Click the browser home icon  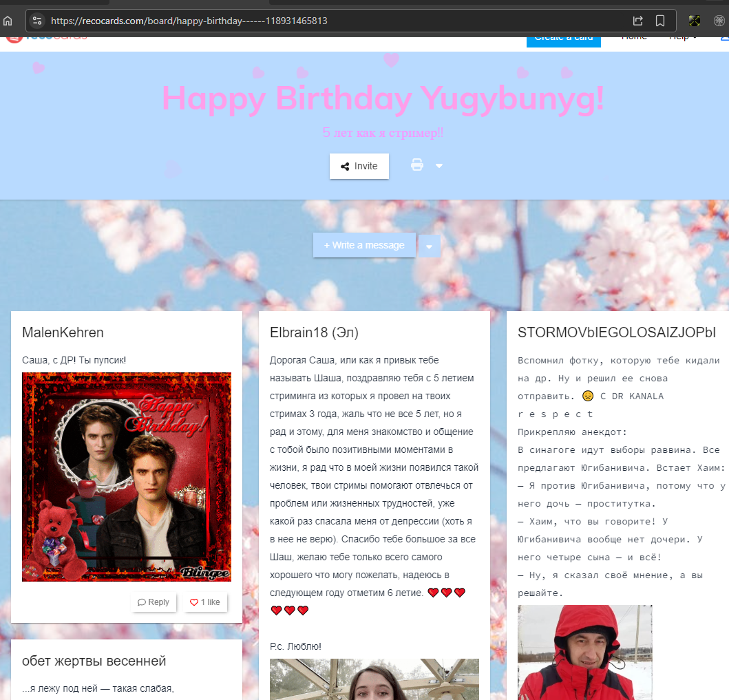8,21
